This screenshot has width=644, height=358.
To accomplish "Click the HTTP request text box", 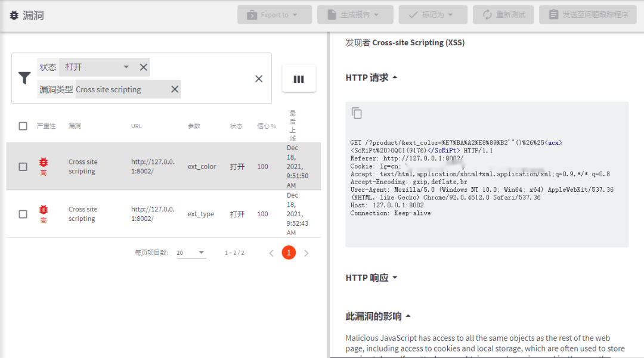I will (x=487, y=175).
